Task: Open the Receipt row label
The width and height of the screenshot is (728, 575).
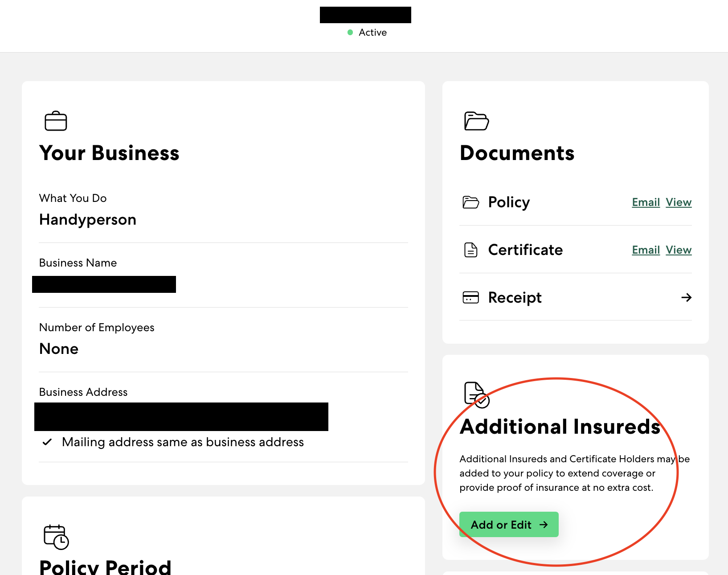Action: pyautogui.click(x=515, y=297)
